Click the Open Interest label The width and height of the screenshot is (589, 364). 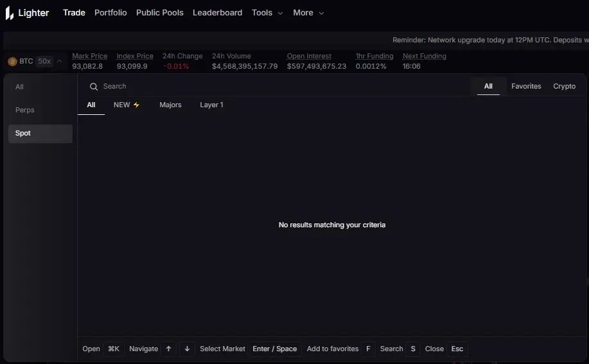click(x=309, y=56)
